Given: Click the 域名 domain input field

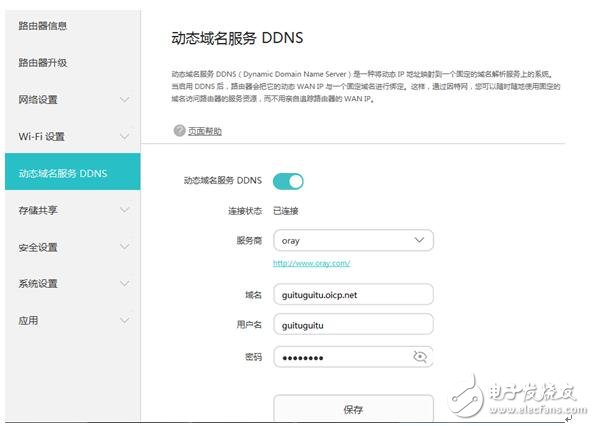Looking at the screenshot, I should pos(353,294).
